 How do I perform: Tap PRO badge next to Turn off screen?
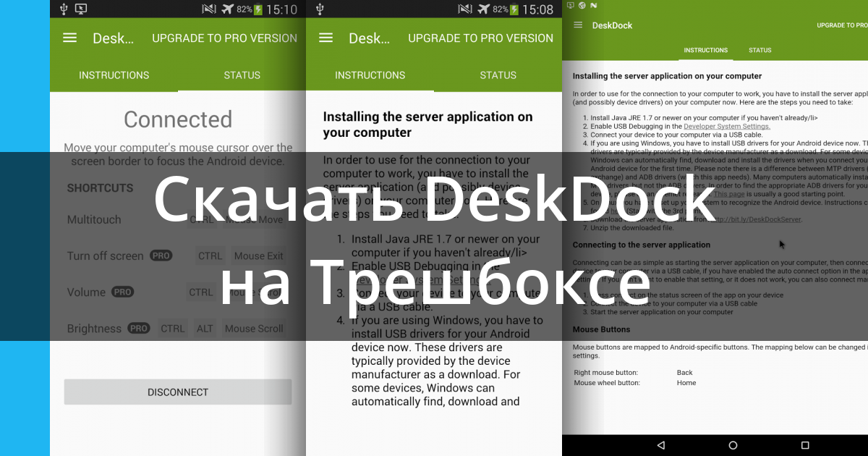[161, 256]
